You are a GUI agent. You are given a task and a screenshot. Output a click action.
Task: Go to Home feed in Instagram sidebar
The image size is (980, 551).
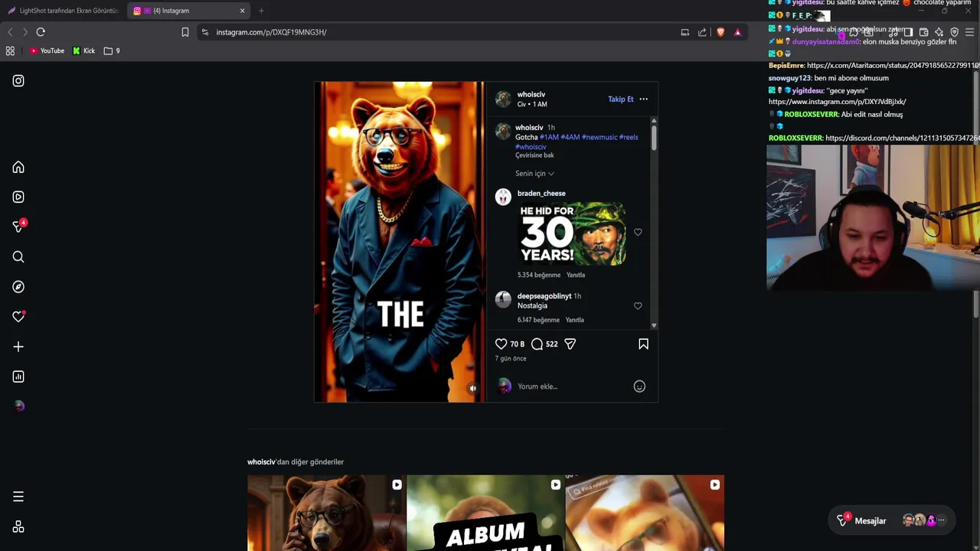click(18, 168)
